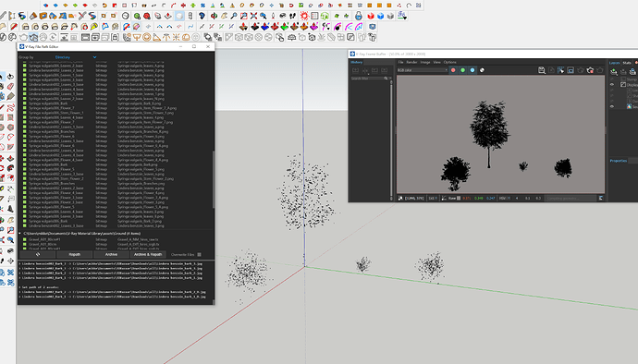Click the V-Ray red sun gear icon
This screenshot has height=364, width=638.
[304, 16]
